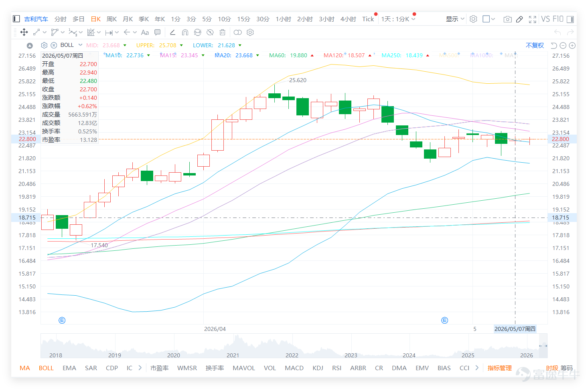This screenshot has width=588, height=389.
Task: Click the VS compare button
Action: [545, 19]
